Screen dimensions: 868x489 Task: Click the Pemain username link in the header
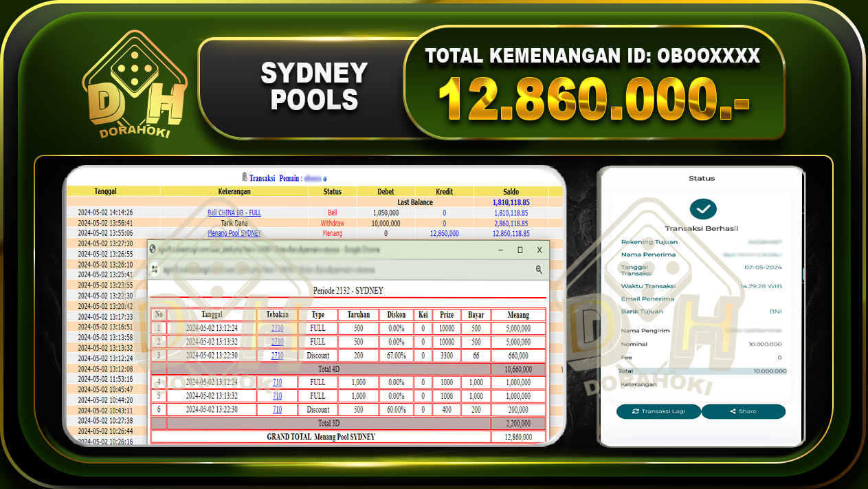[x=313, y=177]
